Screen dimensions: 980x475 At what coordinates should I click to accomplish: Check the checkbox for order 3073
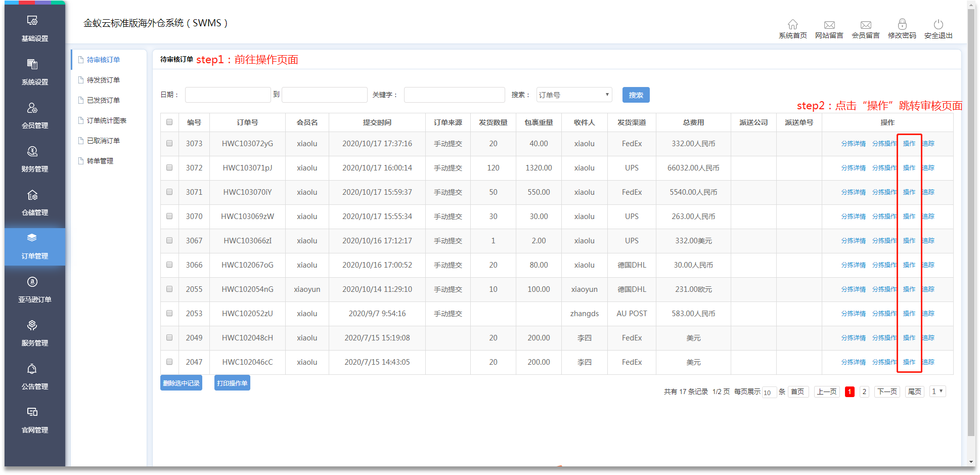pyautogui.click(x=169, y=143)
